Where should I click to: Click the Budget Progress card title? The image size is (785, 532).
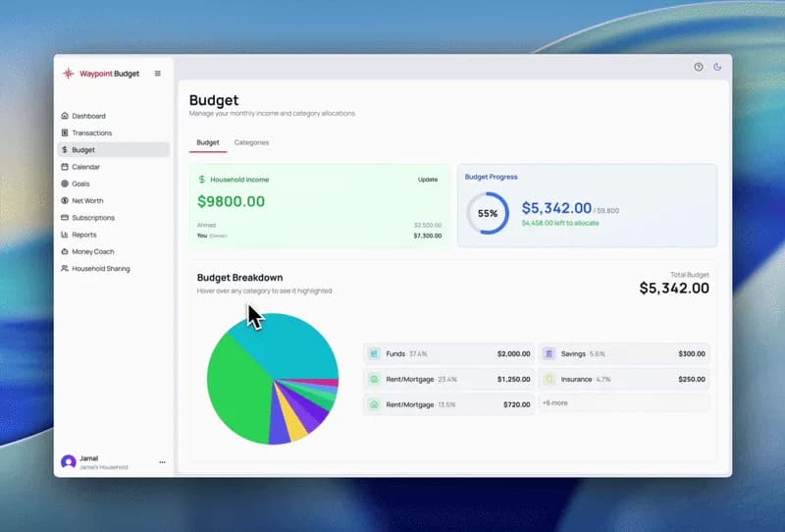[492, 177]
